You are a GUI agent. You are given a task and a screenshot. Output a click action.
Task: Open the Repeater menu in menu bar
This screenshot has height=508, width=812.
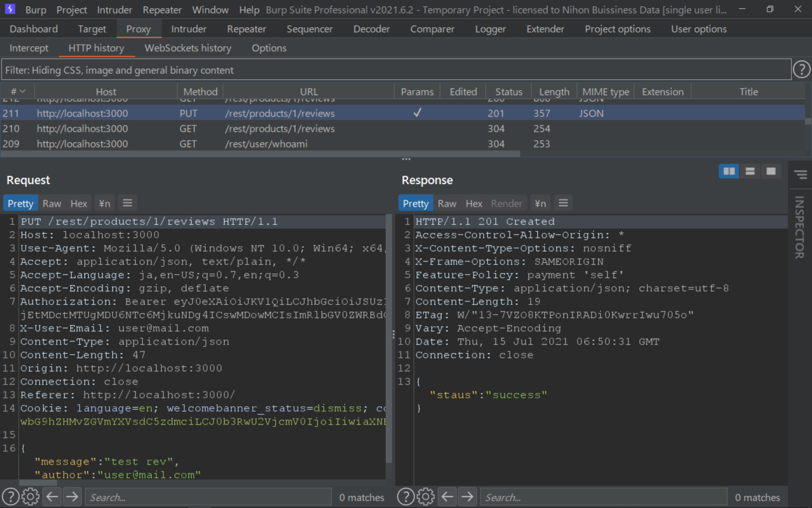point(163,10)
